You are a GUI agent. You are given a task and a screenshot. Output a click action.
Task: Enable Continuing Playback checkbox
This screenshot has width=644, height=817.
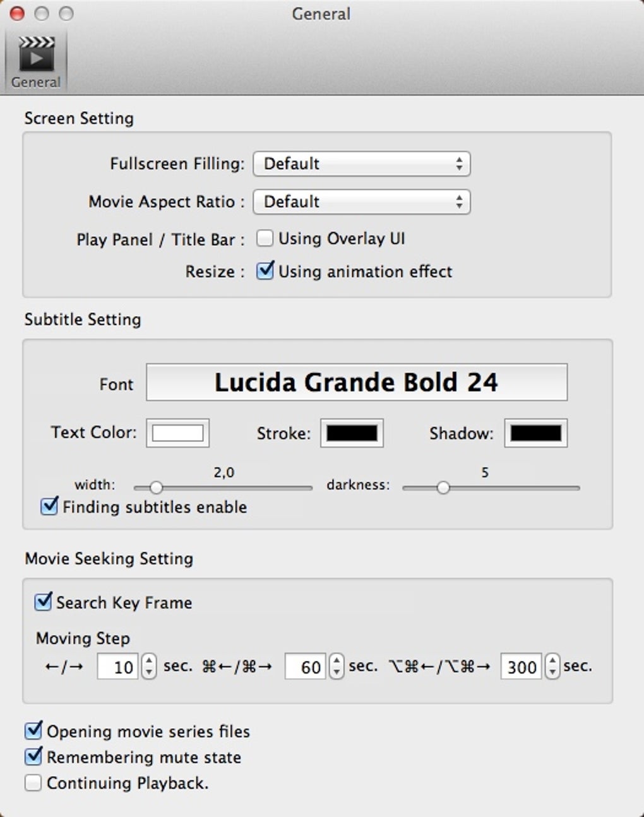(33, 783)
